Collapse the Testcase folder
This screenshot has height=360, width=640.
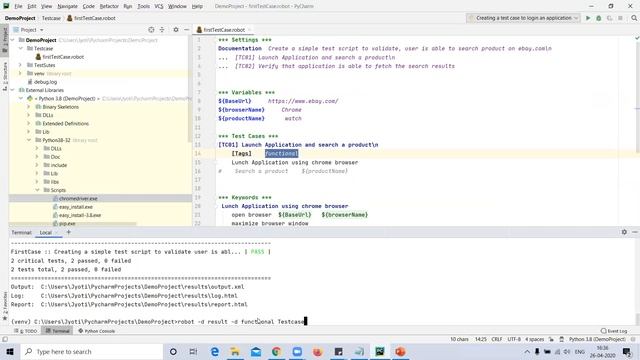pos(20,49)
